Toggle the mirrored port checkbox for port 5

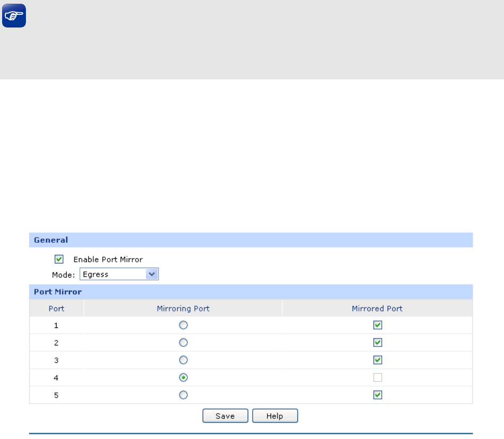pyautogui.click(x=377, y=395)
